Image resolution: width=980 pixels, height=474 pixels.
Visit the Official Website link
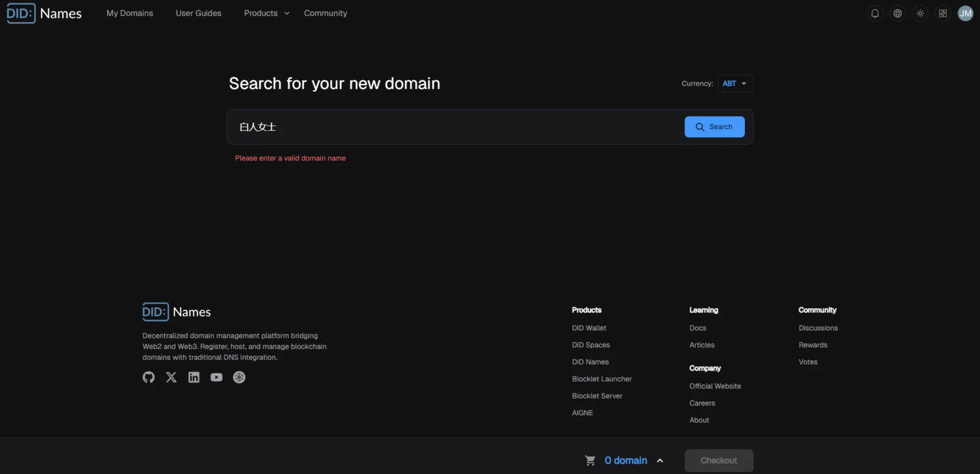click(x=715, y=386)
